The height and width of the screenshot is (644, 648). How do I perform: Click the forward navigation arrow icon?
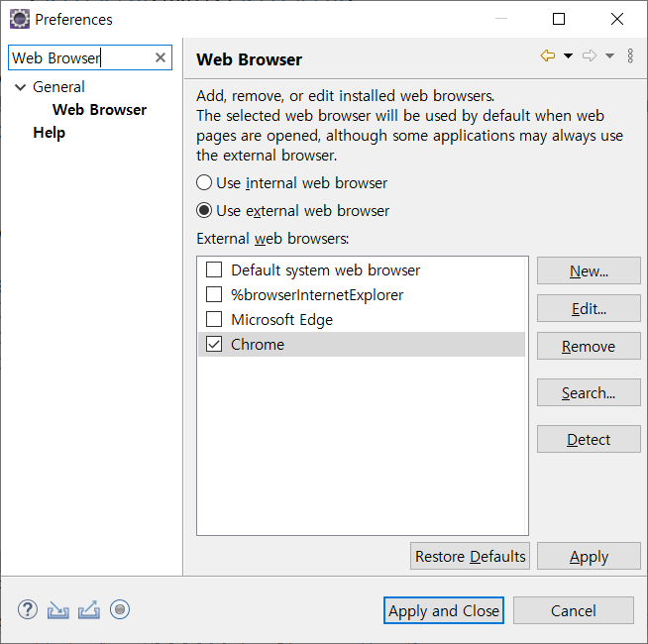[590, 55]
